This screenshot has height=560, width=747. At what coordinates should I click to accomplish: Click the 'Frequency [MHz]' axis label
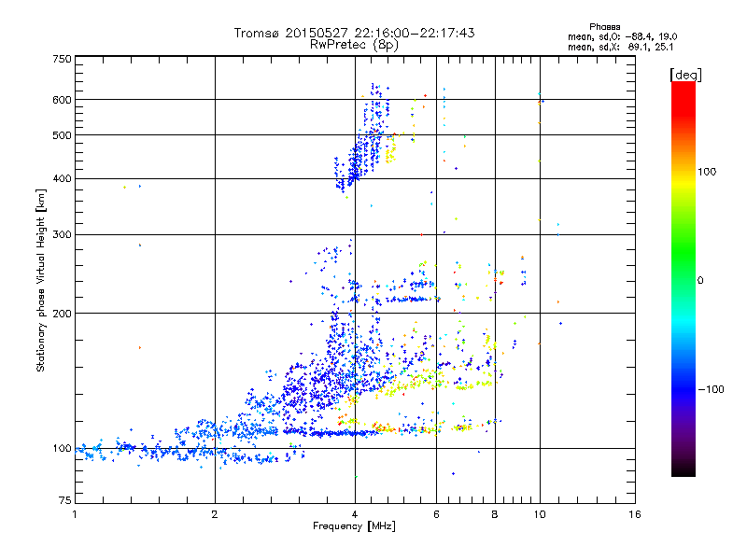point(354,526)
